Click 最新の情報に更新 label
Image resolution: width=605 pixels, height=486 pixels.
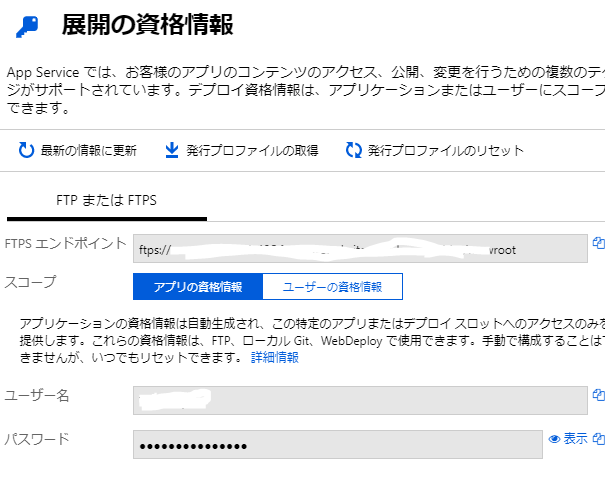(x=88, y=150)
